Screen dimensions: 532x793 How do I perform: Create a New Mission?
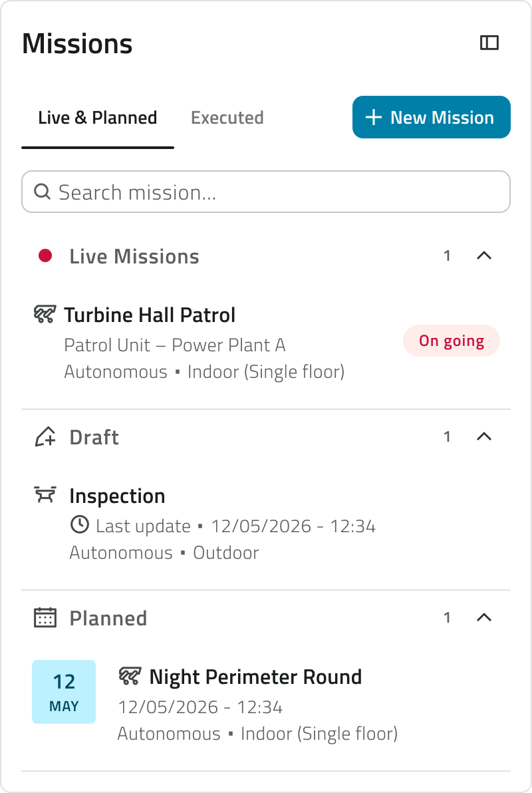pos(432,117)
